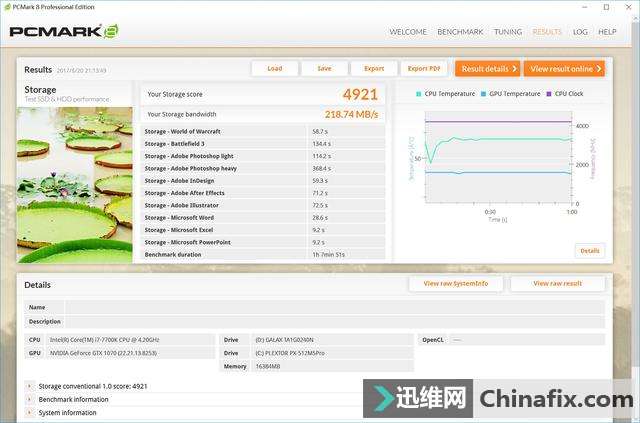
Task: Open the LOG tab
Action: tap(580, 32)
